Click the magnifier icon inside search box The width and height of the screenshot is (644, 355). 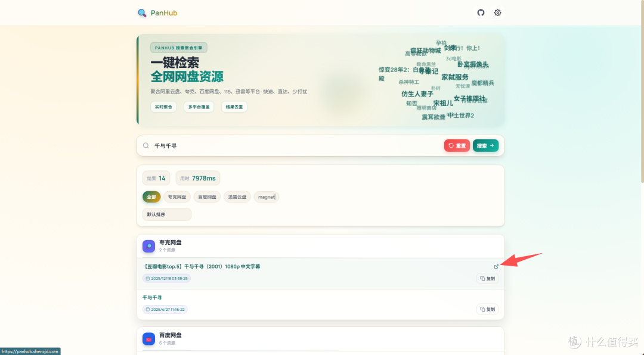coord(146,146)
